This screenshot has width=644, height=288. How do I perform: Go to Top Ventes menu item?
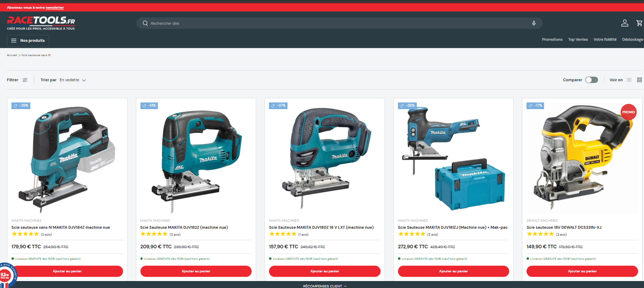click(578, 39)
